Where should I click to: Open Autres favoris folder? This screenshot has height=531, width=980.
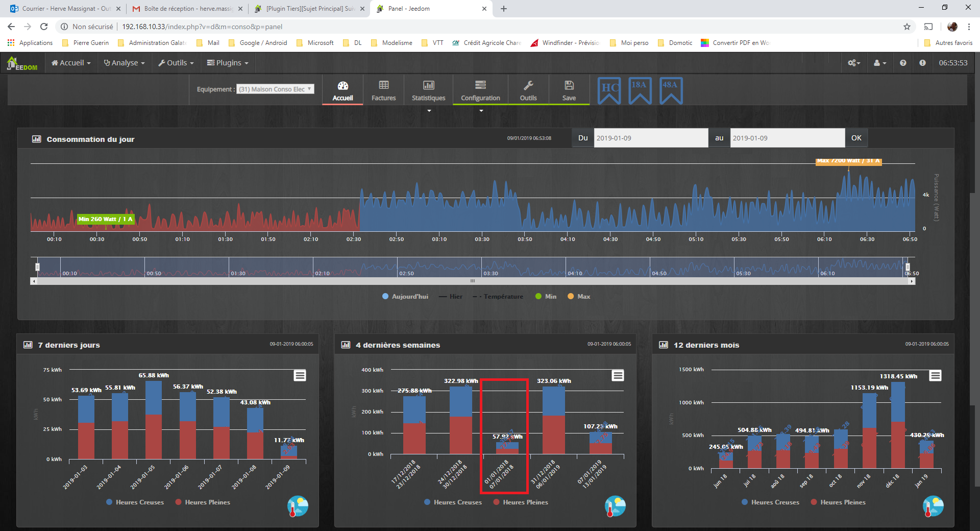pyautogui.click(x=948, y=43)
